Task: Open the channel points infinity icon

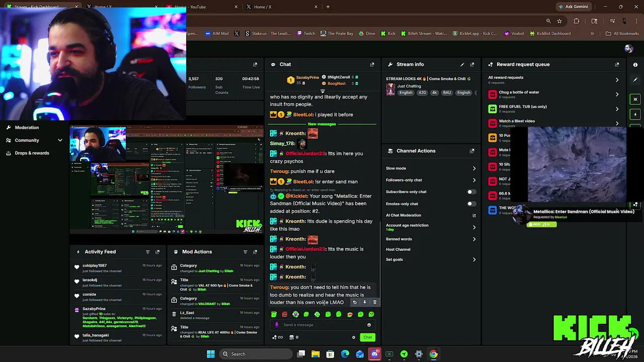Action: (277, 337)
